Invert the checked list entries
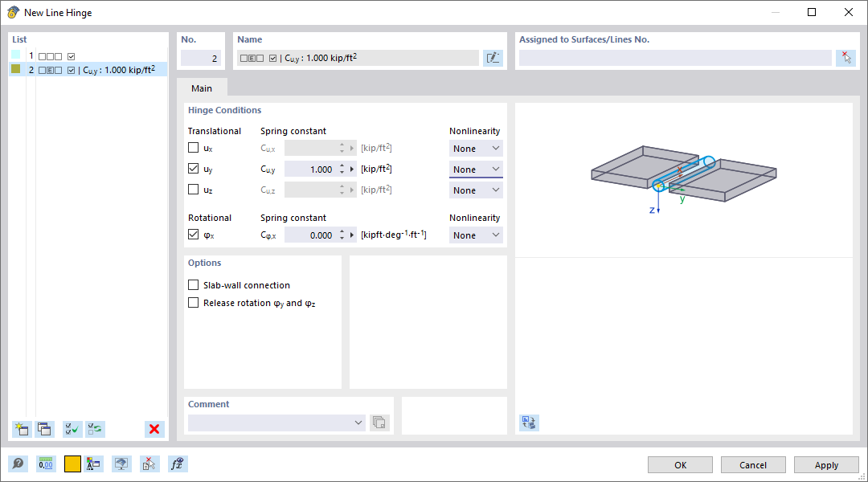The width and height of the screenshot is (868, 482). pos(95,428)
